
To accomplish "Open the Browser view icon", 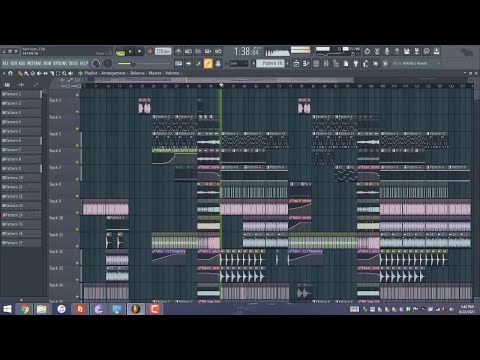I will click(336, 63).
